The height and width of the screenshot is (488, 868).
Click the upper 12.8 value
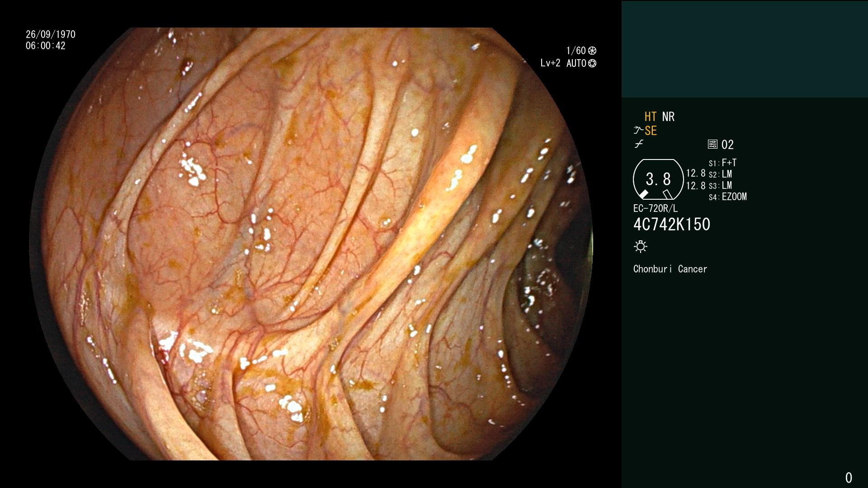click(696, 174)
